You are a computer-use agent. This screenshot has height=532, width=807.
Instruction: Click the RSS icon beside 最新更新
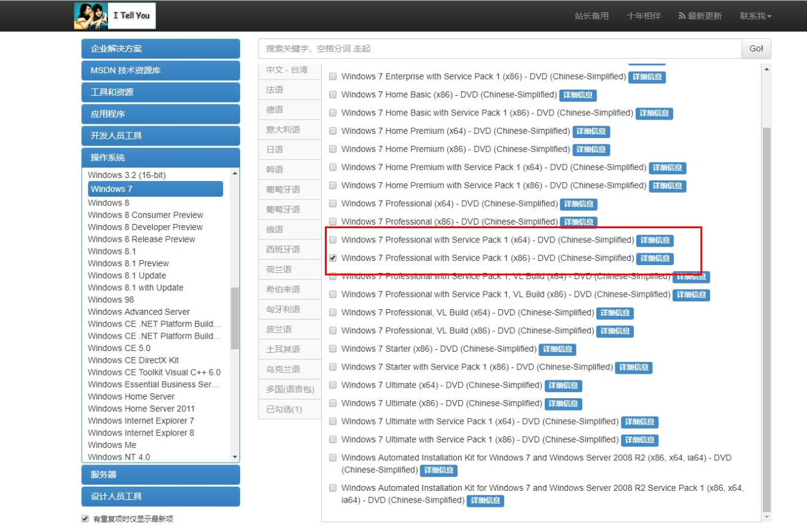click(x=682, y=16)
